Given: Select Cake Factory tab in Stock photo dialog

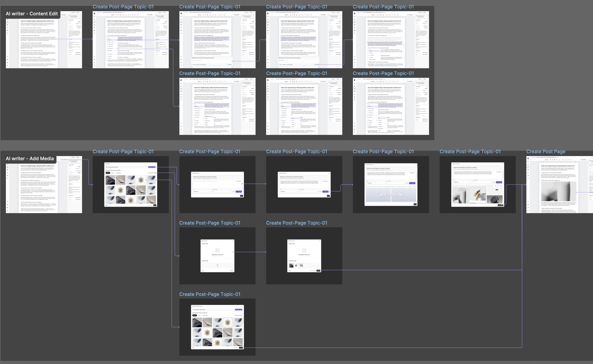Looking at the screenshot, I should click(x=205, y=315).
